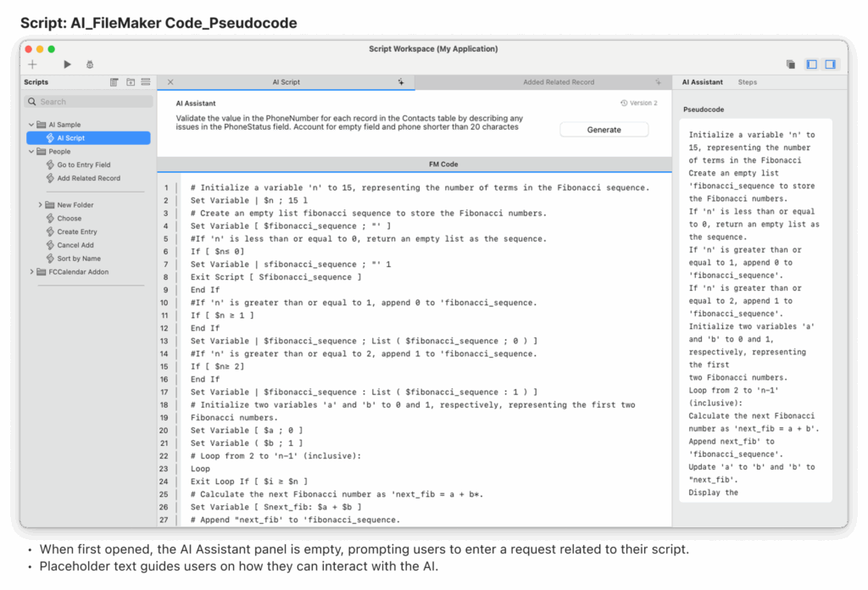Open the script debugger bug icon

click(x=90, y=64)
